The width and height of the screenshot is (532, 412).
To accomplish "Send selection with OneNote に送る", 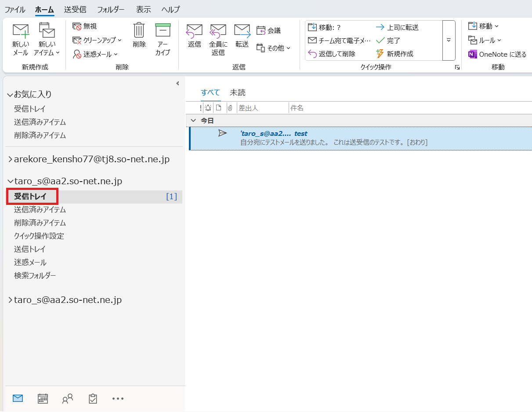I will (x=497, y=54).
